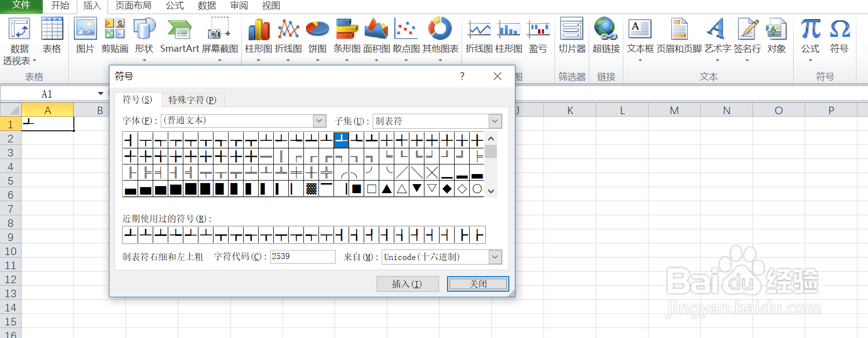Insert a 表格 (Table)

coord(52,36)
